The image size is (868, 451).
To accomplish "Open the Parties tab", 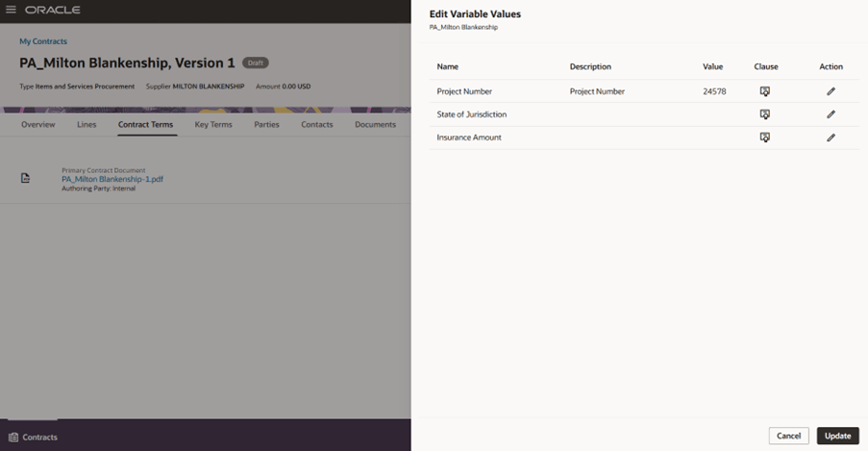I will (x=266, y=125).
